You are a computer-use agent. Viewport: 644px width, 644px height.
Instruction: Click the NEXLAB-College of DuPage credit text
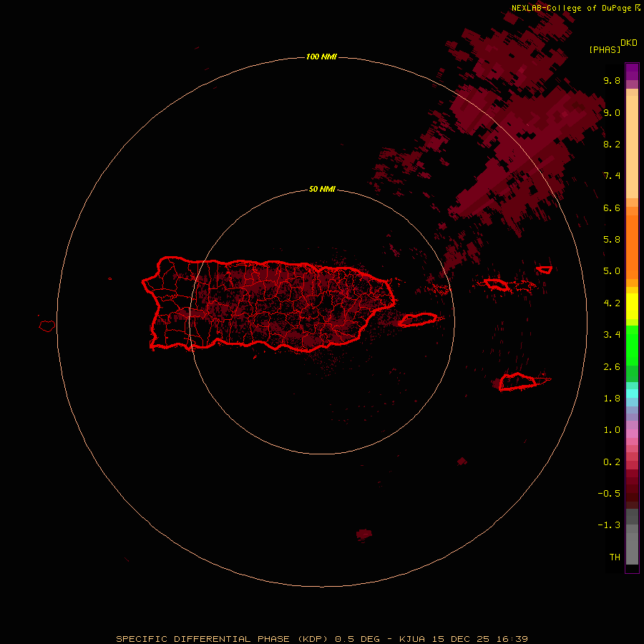[x=575, y=8]
